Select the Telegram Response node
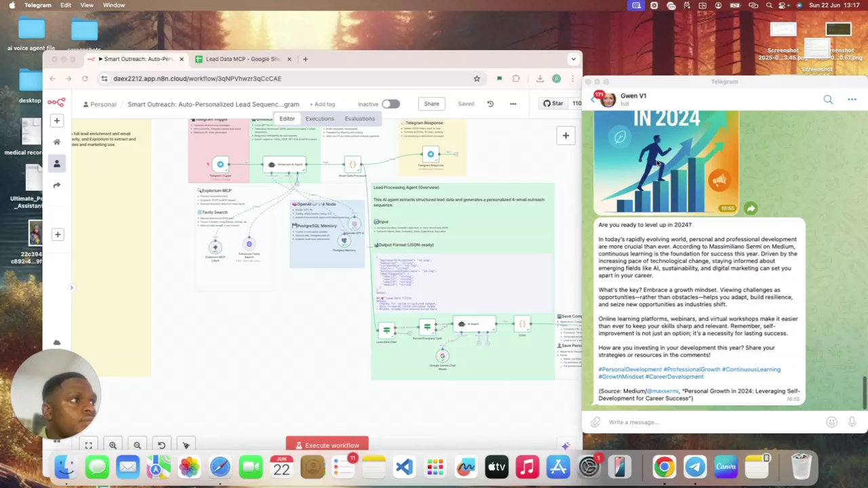This screenshot has height=488, width=868. (x=430, y=155)
